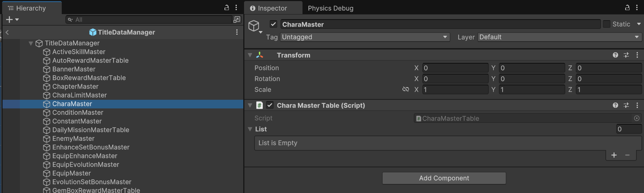The image size is (644, 193).
Task: Open the Tag dropdown showing Untagged
Action: pos(365,37)
